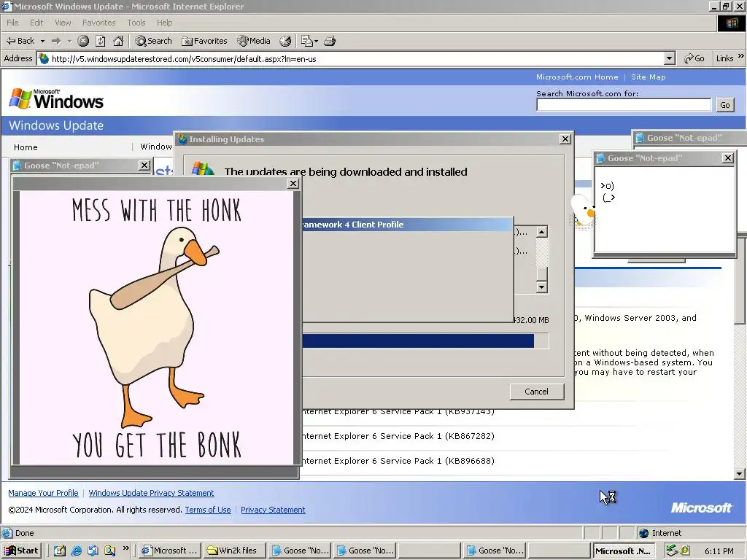Close the Installing Updates dialog
This screenshot has width=747, height=560.
pyautogui.click(x=565, y=139)
